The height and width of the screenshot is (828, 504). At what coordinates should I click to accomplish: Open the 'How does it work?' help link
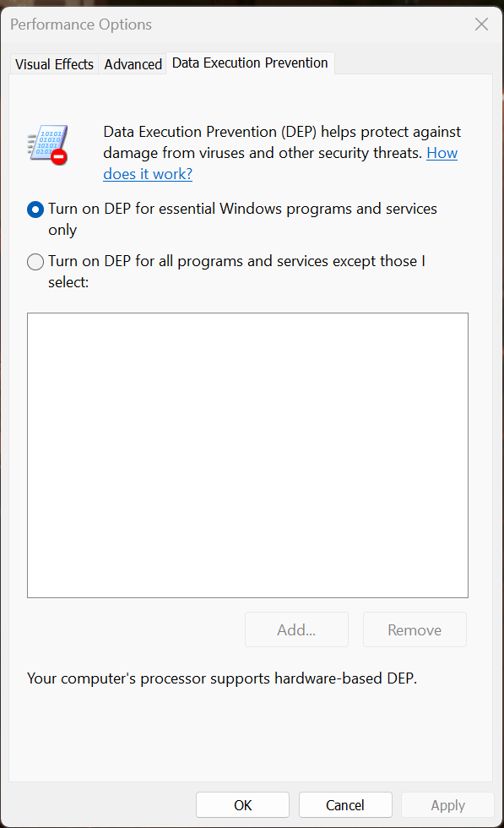(x=280, y=163)
